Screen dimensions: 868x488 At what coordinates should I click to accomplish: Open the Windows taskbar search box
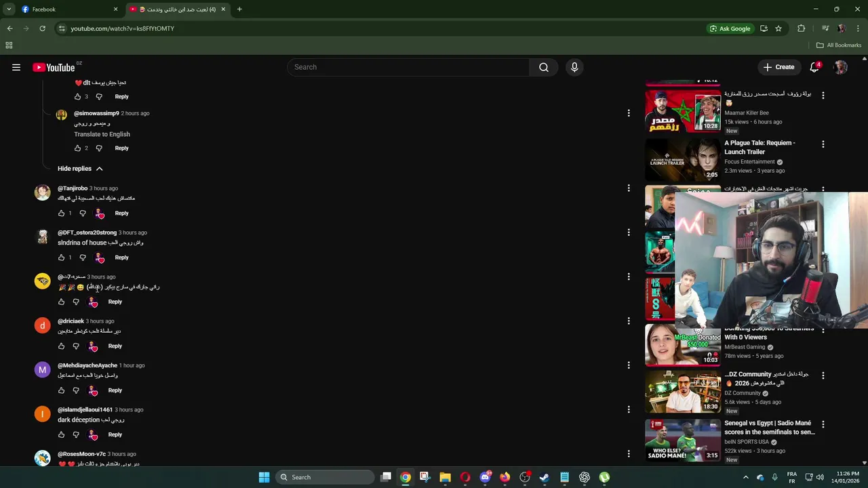(x=326, y=477)
